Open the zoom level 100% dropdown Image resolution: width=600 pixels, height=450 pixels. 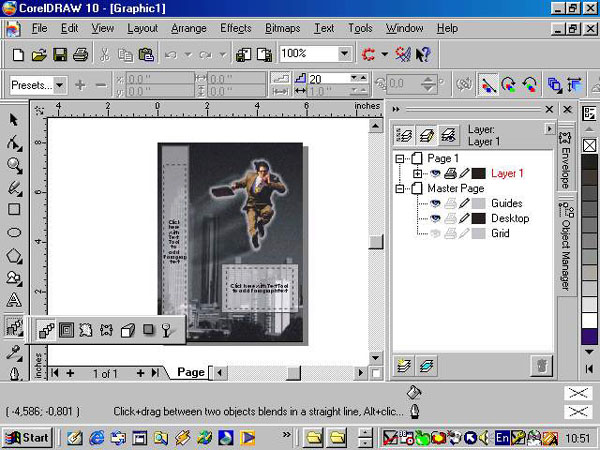click(x=345, y=54)
